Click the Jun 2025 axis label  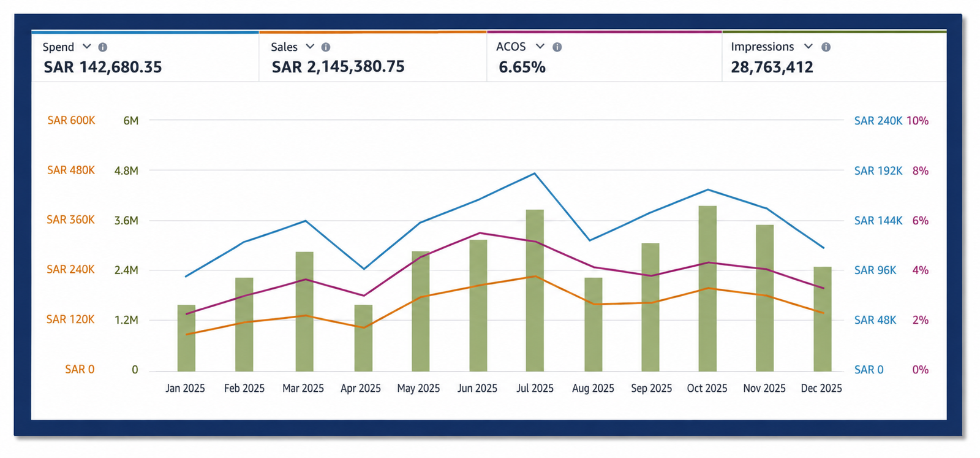pyautogui.click(x=477, y=388)
